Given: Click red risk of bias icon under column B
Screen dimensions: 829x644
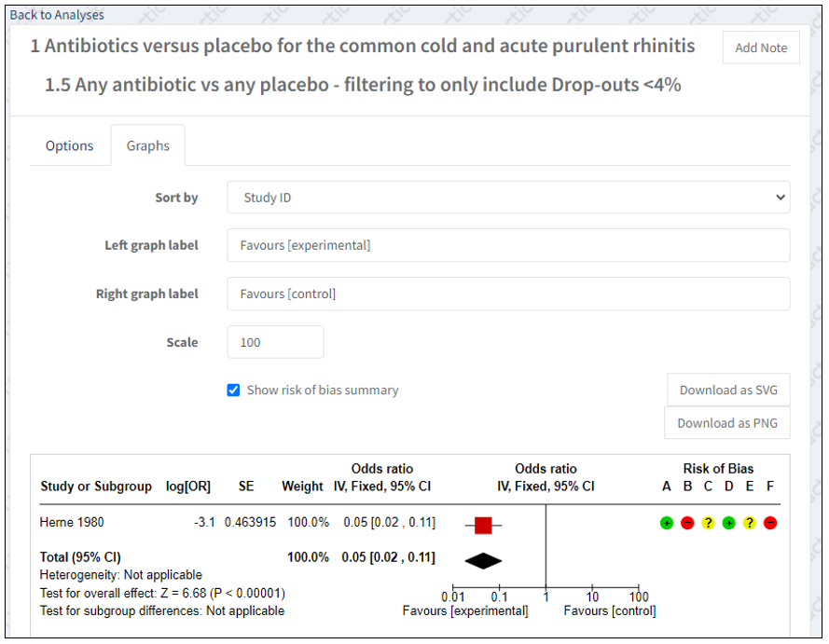Looking at the screenshot, I should 687,523.
